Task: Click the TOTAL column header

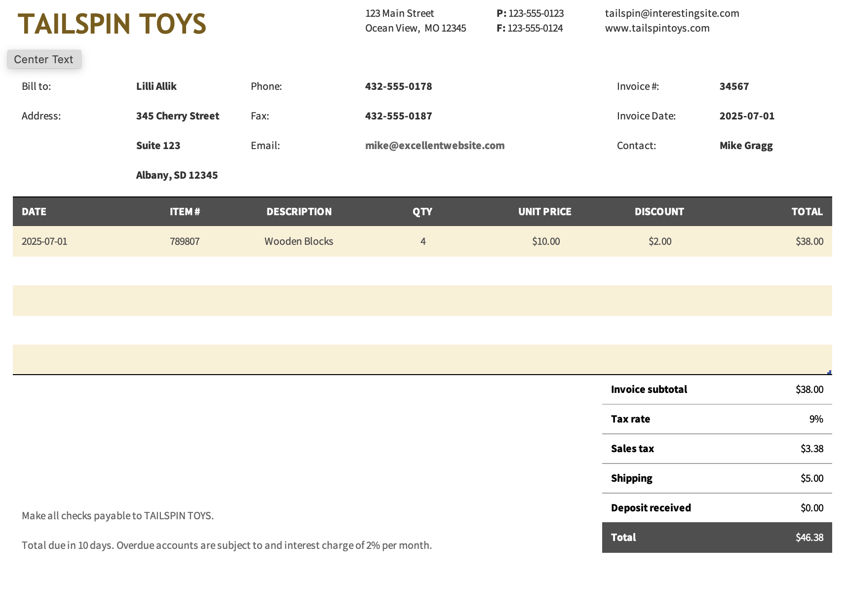Action: [x=807, y=212]
